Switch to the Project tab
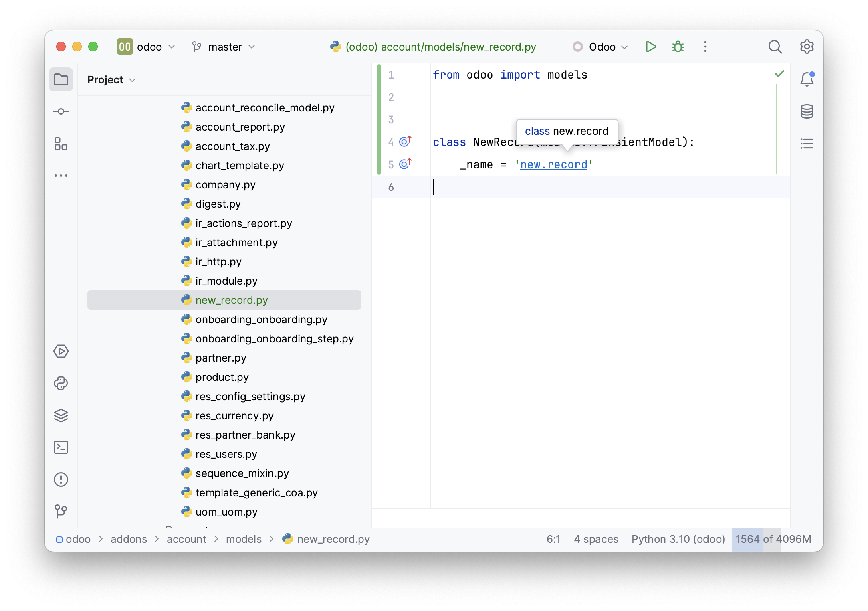Image resolution: width=868 pixels, height=611 pixels. click(61, 79)
